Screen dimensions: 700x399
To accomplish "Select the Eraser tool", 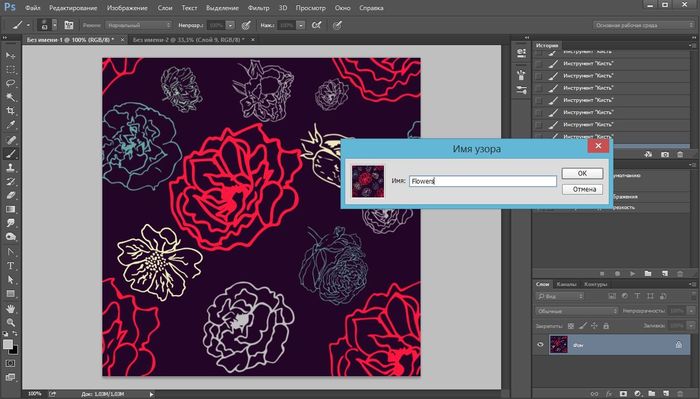I will coord(10,195).
